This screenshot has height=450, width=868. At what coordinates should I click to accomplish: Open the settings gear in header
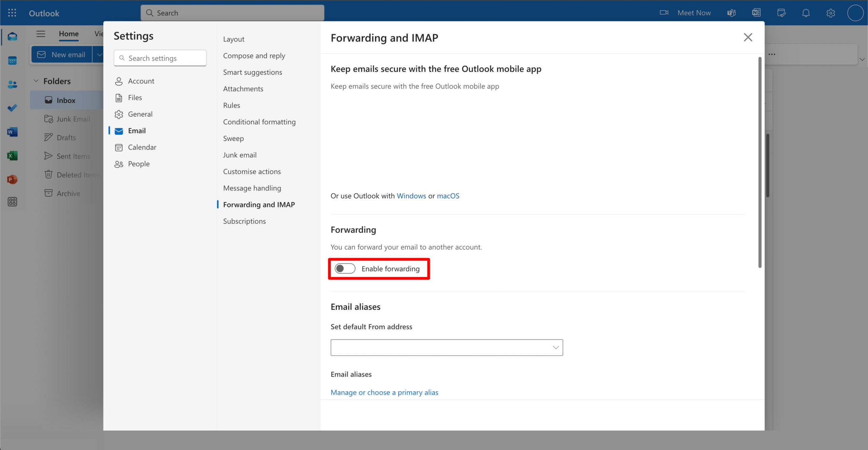click(x=831, y=13)
